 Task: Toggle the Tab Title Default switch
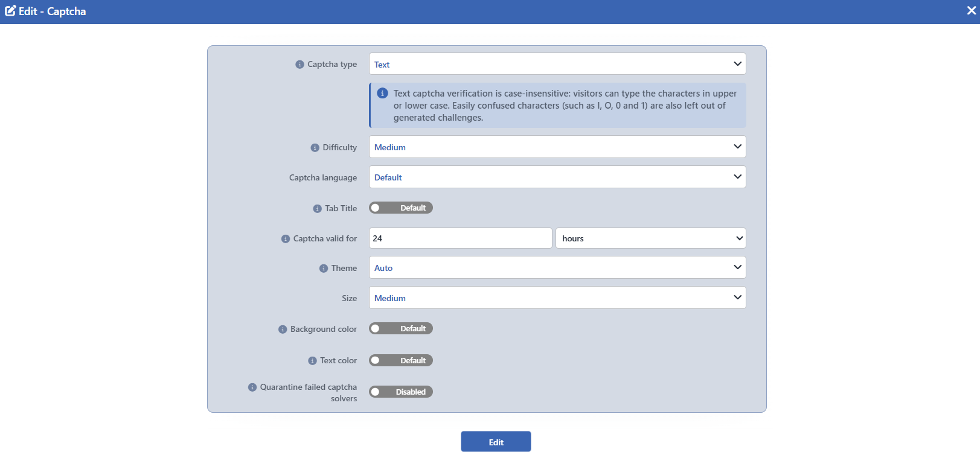pyautogui.click(x=401, y=208)
